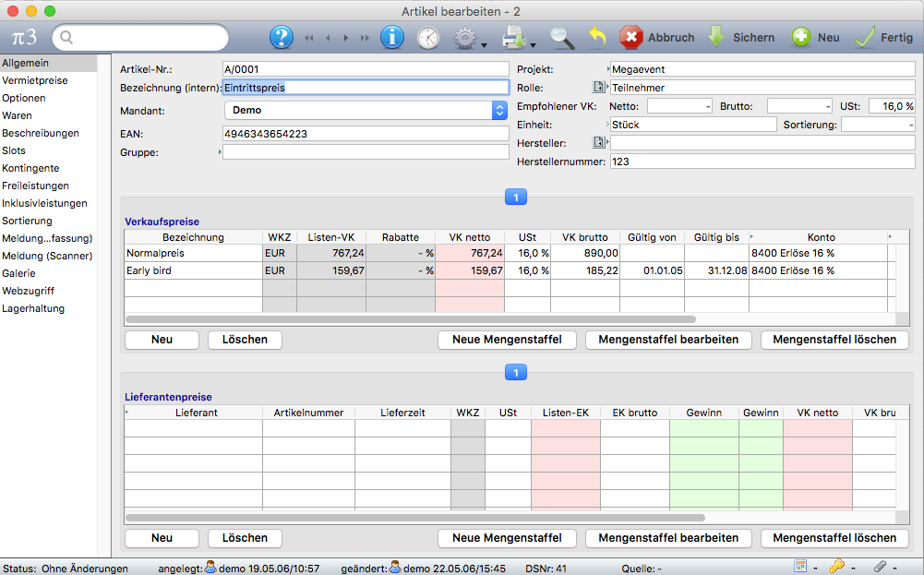
Task: Click the Sortierung input field
Action: (x=878, y=125)
